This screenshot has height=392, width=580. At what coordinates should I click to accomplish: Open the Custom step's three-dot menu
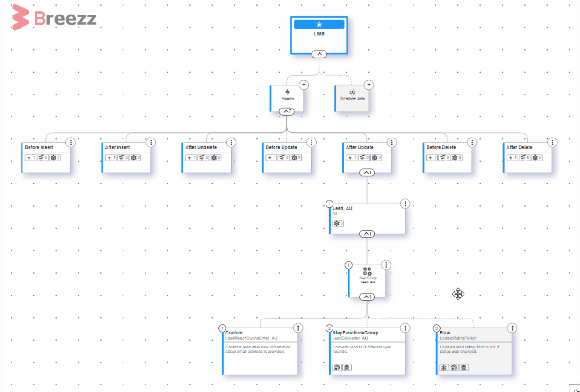298,328
